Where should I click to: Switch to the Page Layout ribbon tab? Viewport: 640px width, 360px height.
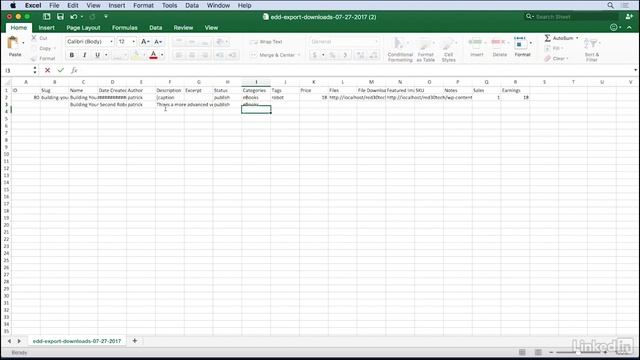coord(83,27)
